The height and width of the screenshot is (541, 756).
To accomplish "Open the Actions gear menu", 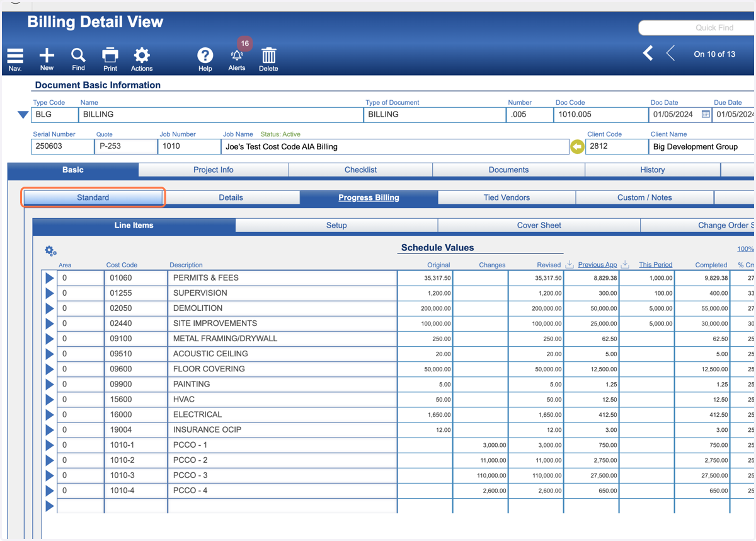I will 142,59.
